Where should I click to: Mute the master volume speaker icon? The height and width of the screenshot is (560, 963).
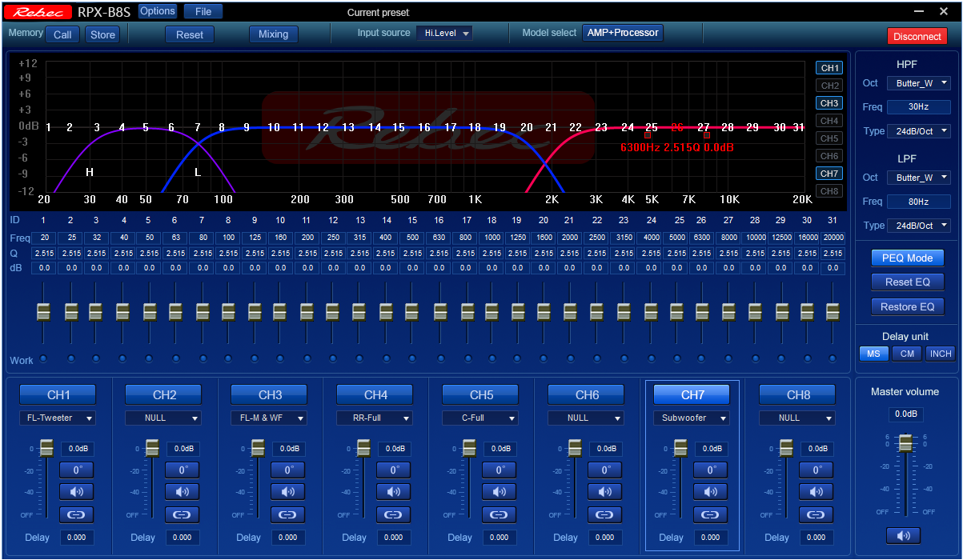903,535
